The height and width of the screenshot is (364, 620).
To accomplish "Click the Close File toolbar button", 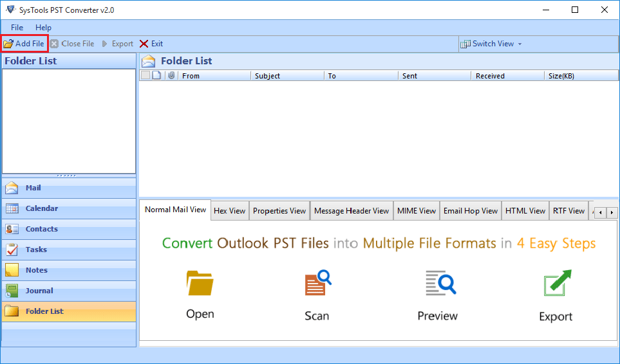I will (x=72, y=44).
